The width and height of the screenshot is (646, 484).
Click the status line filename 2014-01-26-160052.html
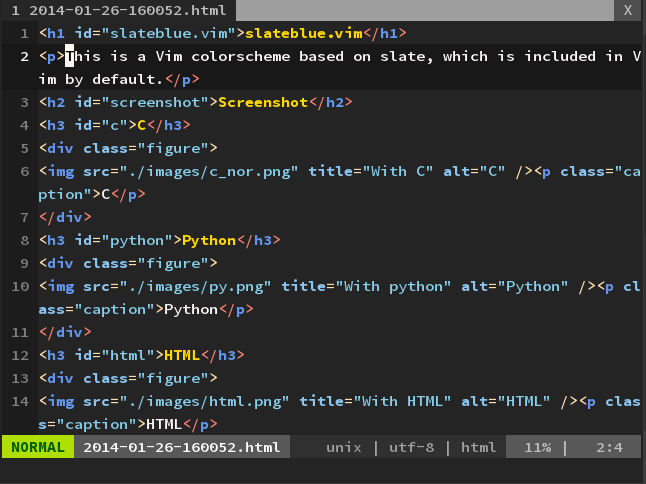(x=182, y=447)
